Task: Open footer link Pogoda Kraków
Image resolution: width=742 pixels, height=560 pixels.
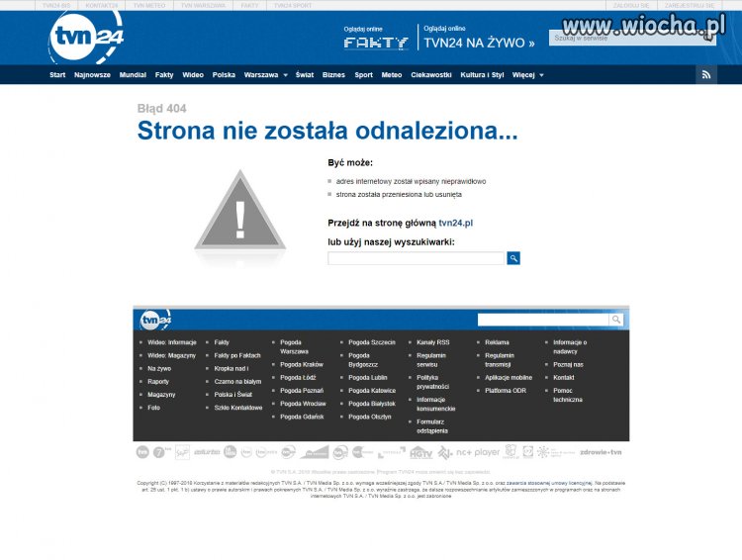Action: click(302, 364)
